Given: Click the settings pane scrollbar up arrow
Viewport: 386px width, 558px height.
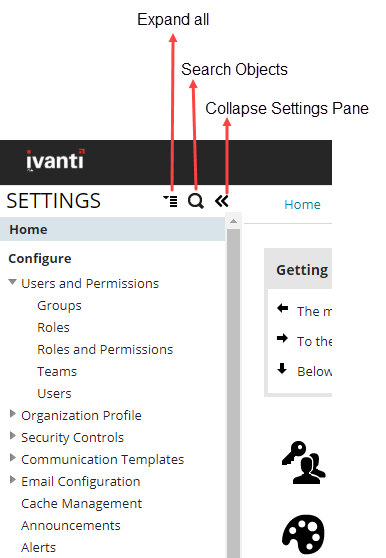Looking at the screenshot, I should 233,221.
